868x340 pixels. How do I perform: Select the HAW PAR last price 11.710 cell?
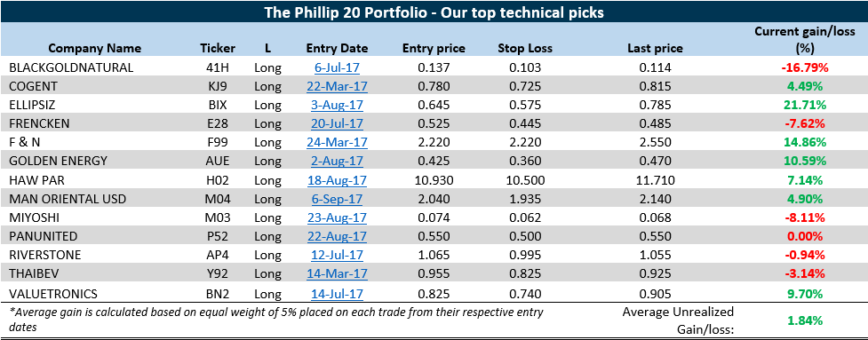[x=655, y=180]
